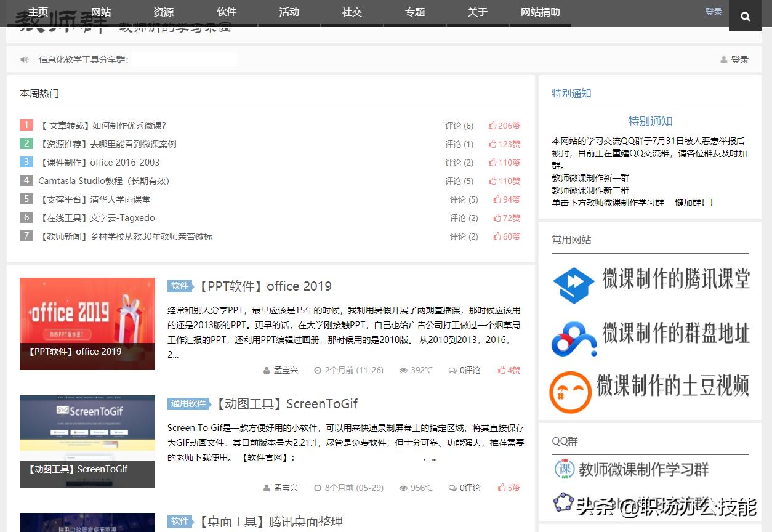Open the search magnifier icon
The width and height of the screenshot is (772, 532).
pyautogui.click(x=745, y=15)
